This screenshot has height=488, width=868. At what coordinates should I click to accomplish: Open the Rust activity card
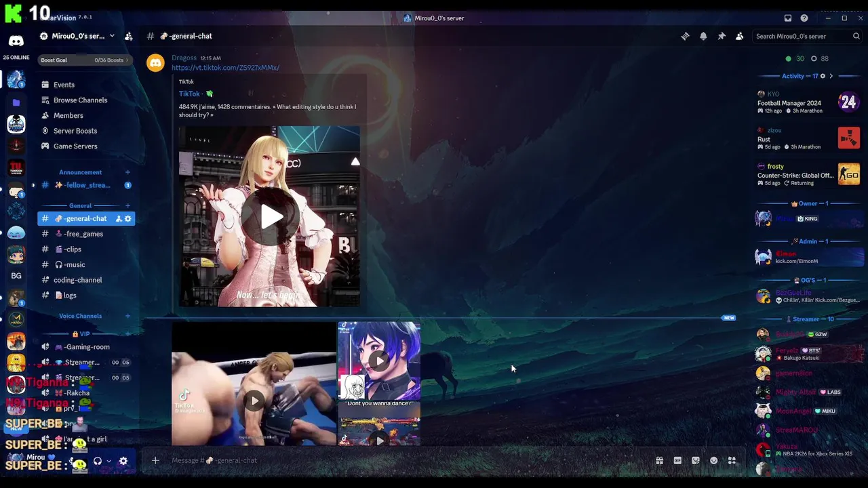point(808,138)
